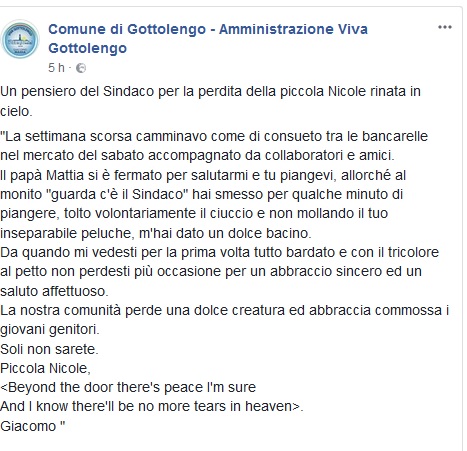Click the line 'nel mercato del sabato accompagnato'
Viewport: 467px width, 451px height.
pyautogui.click(x=197, y=155)
